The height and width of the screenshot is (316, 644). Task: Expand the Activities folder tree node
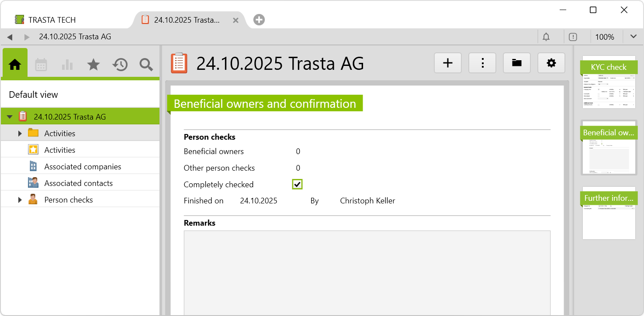coord(20,134)
